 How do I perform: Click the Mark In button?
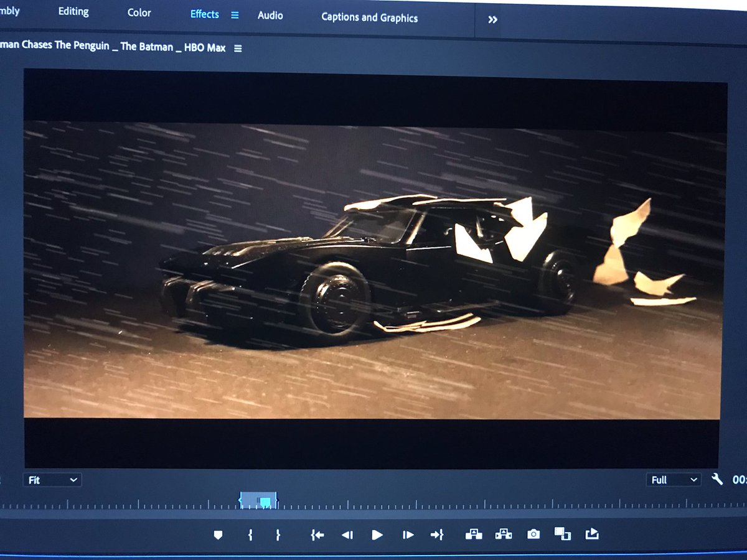(x=250, y=534)
